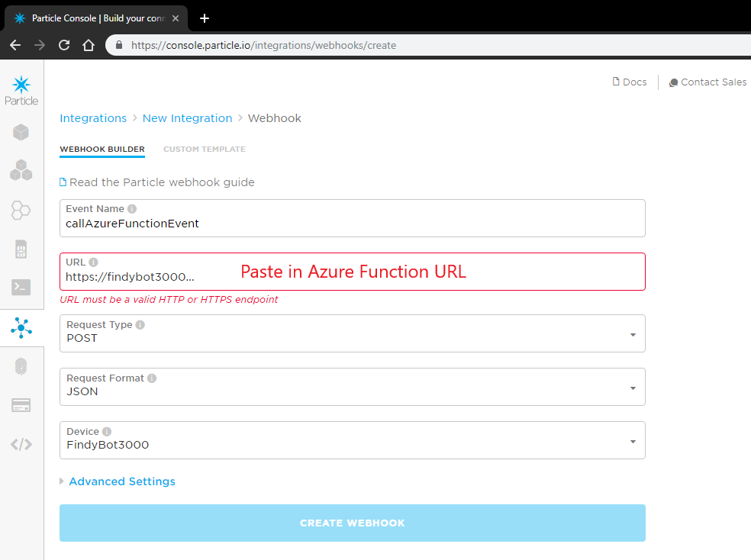Image resolution: width=751 pixels, height=560 pixels.
Task: Close the Particle Console browser tab
Action: click(176, 18)
